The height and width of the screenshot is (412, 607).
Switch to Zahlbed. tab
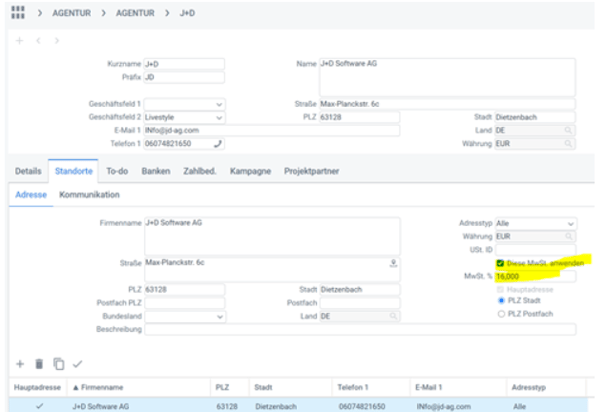pyautogui.click(x=199, y=171)
